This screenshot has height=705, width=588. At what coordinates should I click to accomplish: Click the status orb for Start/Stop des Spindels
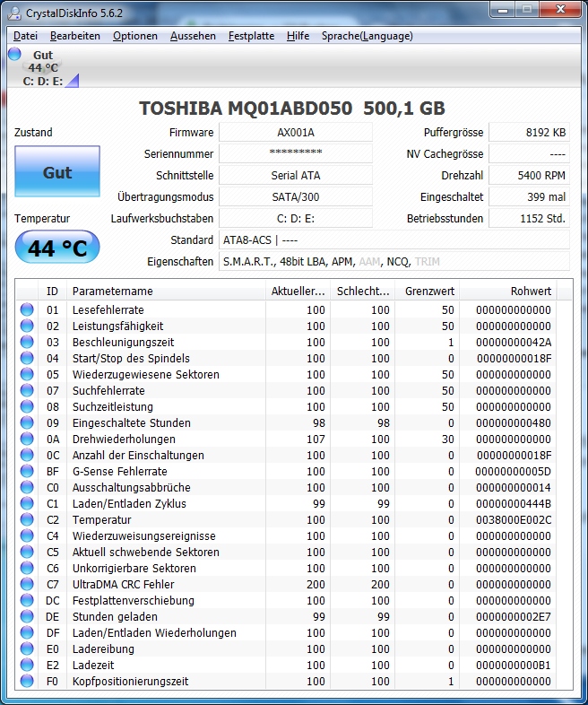[27, 359]
